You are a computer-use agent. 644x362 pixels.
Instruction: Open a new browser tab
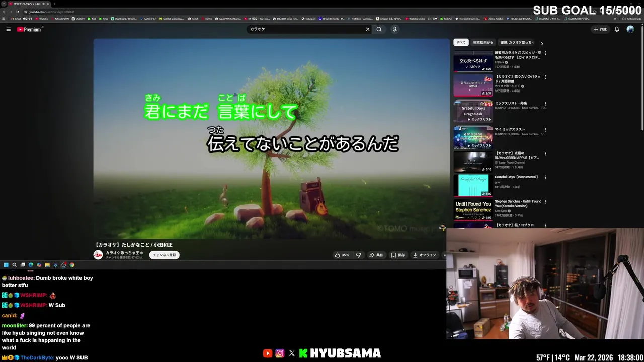(54, 4)
